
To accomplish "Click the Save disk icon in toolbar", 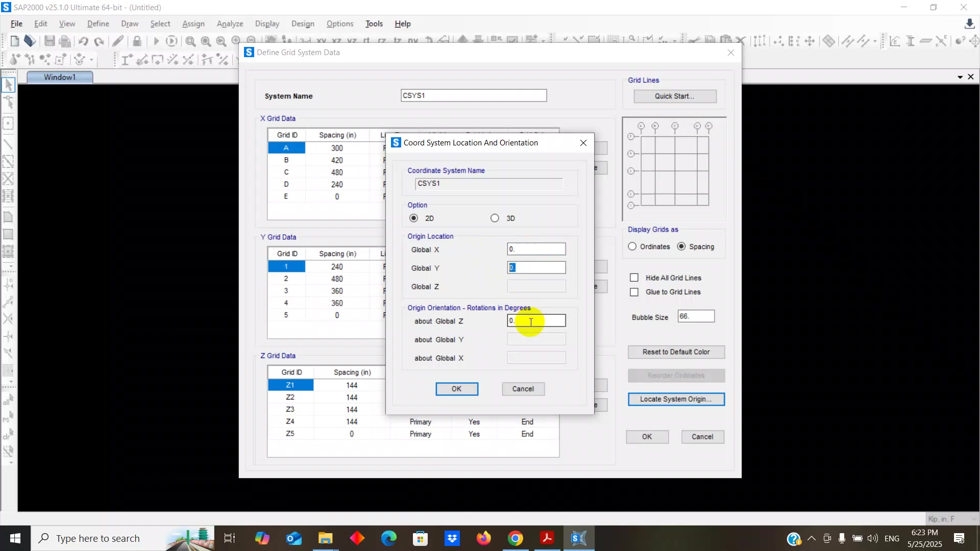I will [50, 41].
